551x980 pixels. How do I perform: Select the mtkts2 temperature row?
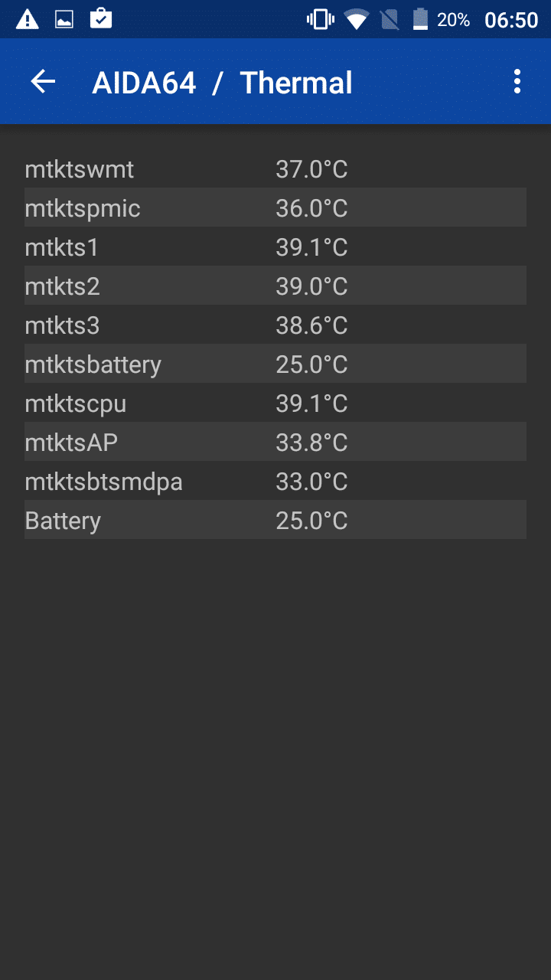coord(275,286)
